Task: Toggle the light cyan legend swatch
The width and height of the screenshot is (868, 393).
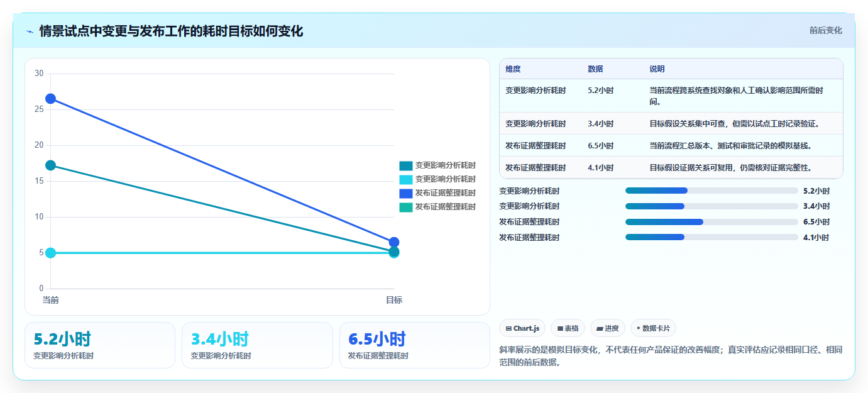Action: tap(406, 179)
